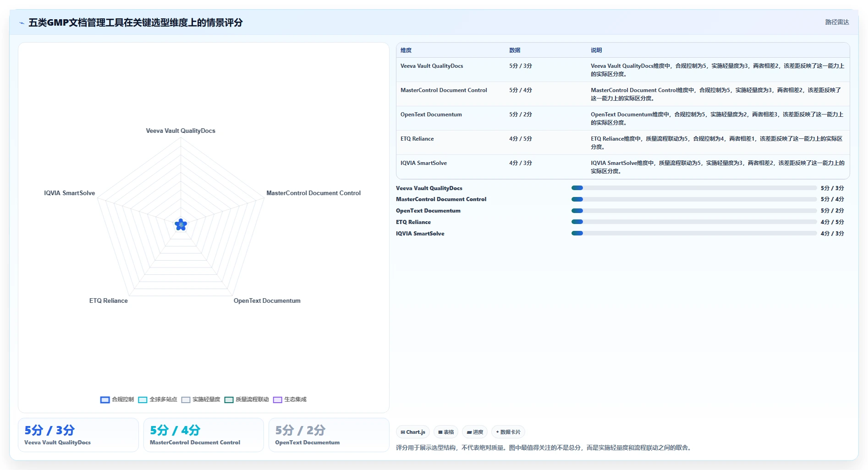
Task: Click the OpenText Documentum progress bar
Action: pos(694,211)
